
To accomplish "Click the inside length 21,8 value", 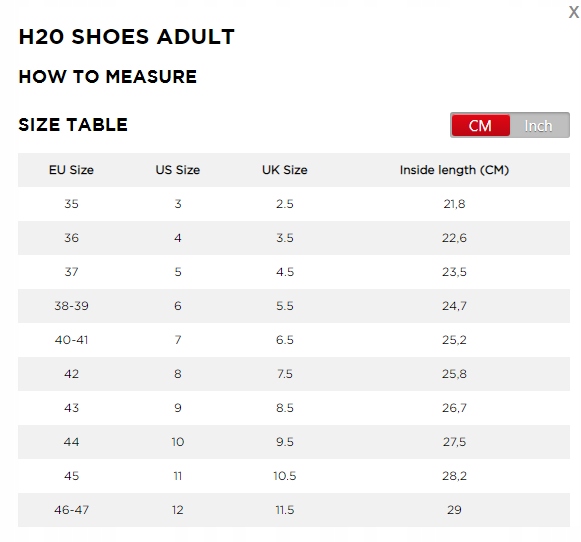I will coord(454,204).
